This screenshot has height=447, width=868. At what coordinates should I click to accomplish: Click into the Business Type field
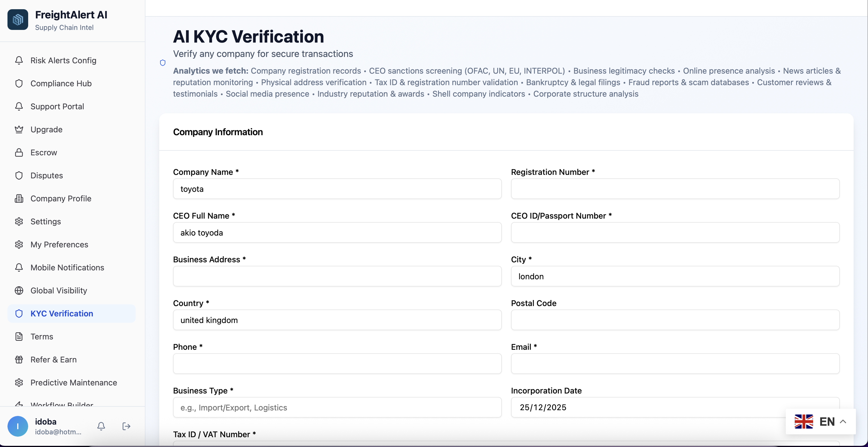click(337, 407)
